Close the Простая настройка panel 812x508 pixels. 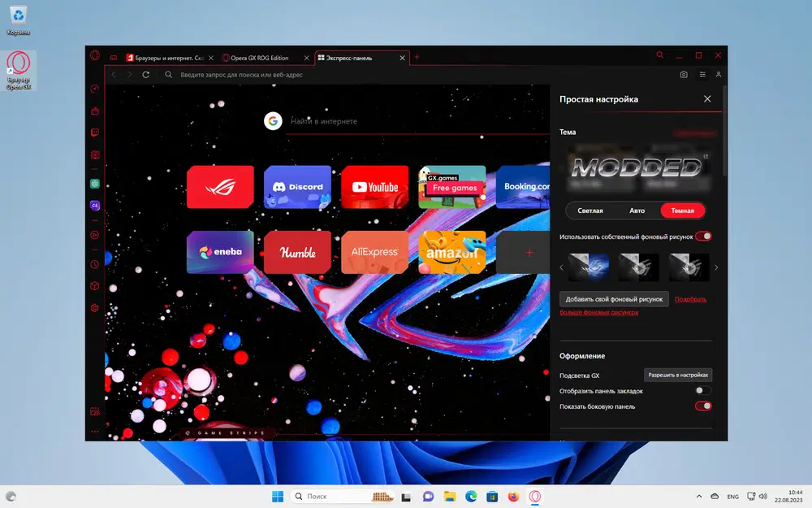[707, 99]
